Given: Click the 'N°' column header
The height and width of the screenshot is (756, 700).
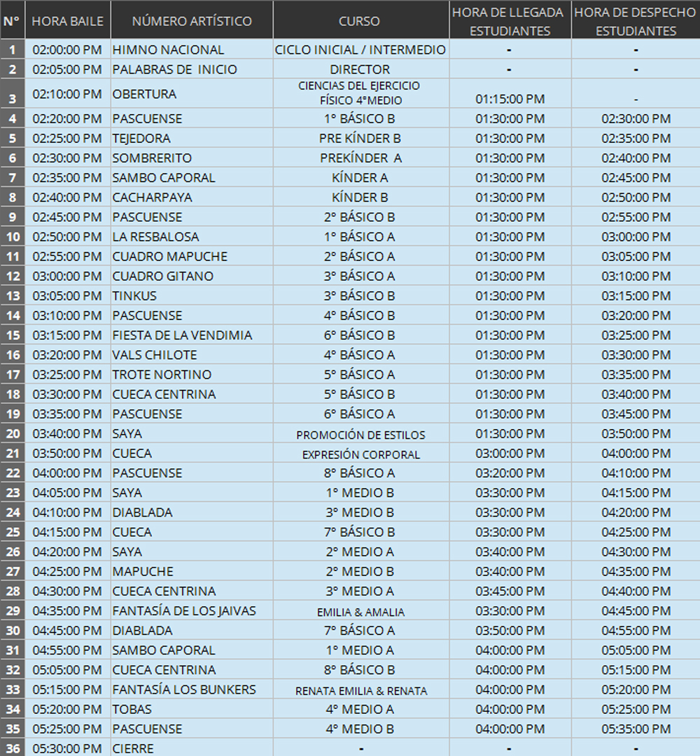Looking at the screenshot, I should [x=13, y=20].
